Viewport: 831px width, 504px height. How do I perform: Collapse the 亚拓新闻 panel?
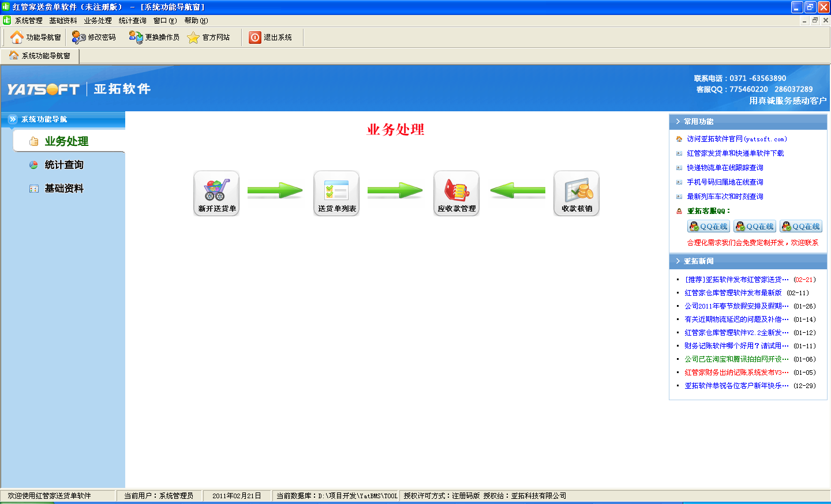tap(678, 261)
